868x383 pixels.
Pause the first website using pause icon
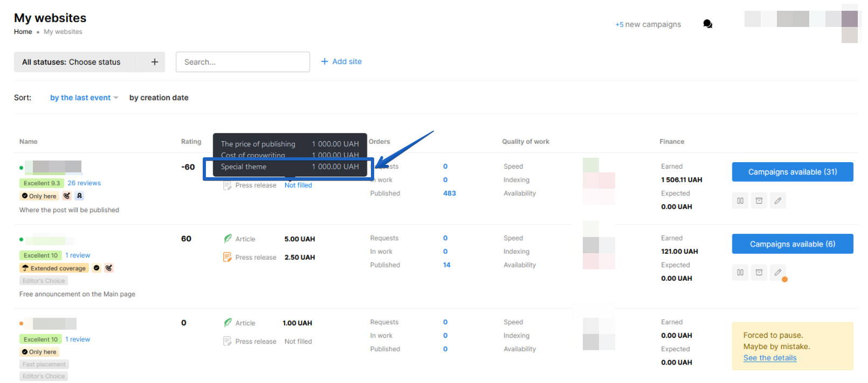click(740, 201)
